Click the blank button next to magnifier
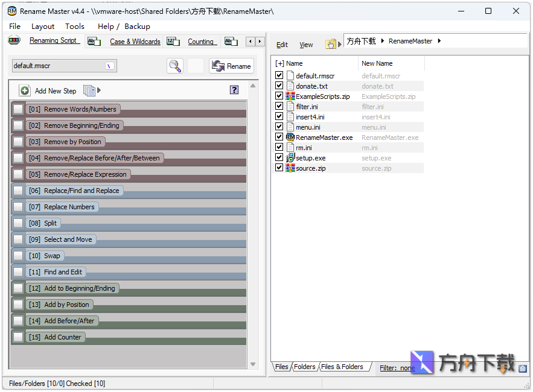 [196, 66]
